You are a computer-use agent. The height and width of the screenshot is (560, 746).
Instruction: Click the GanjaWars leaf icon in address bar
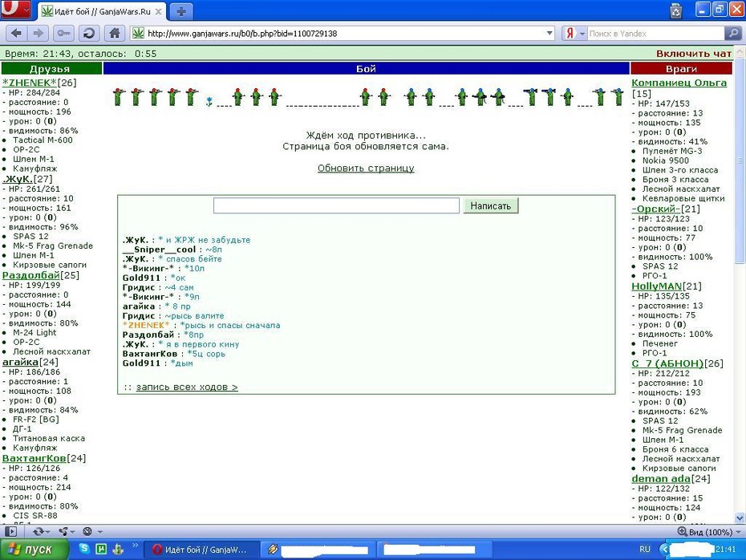click(x=138, y=34)
